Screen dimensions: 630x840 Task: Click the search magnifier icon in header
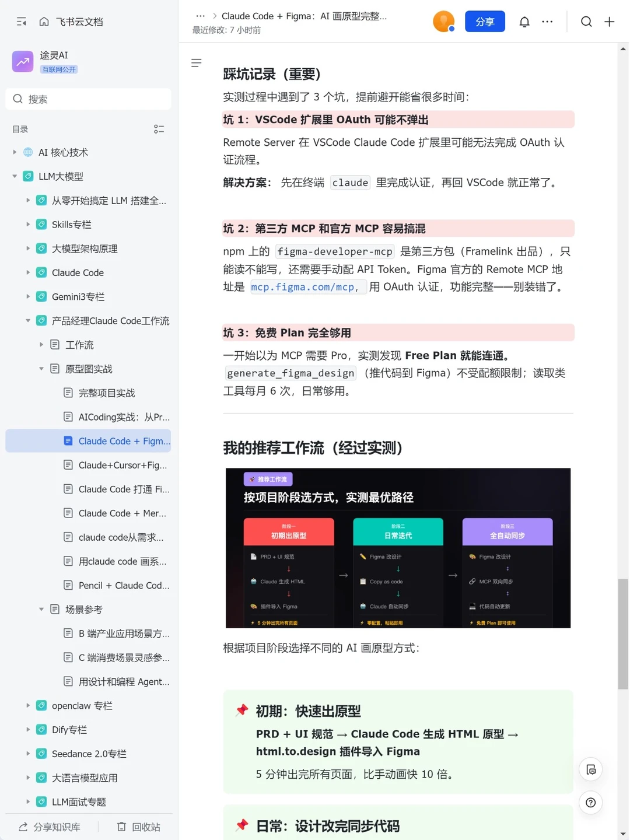point(586,22)
